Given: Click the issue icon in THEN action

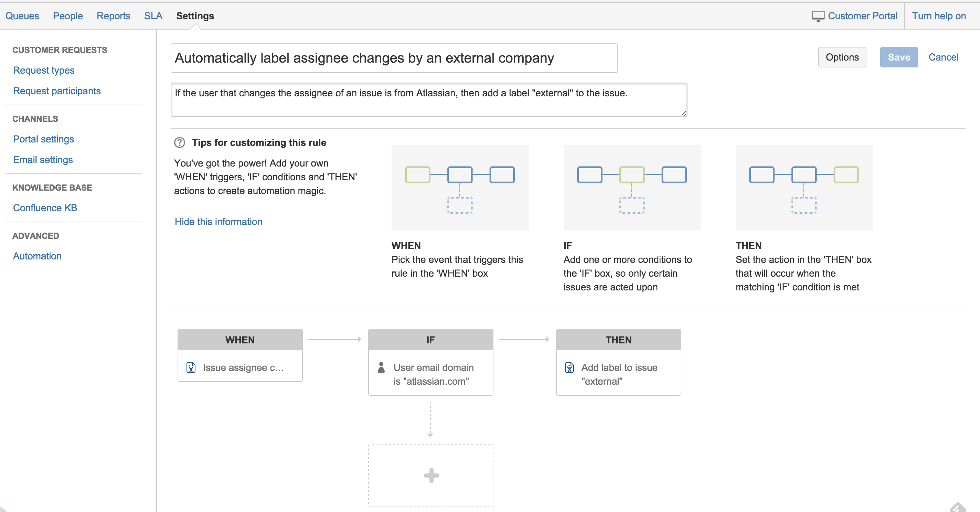Looking at the screenshot, I should (x=569, y=367).
